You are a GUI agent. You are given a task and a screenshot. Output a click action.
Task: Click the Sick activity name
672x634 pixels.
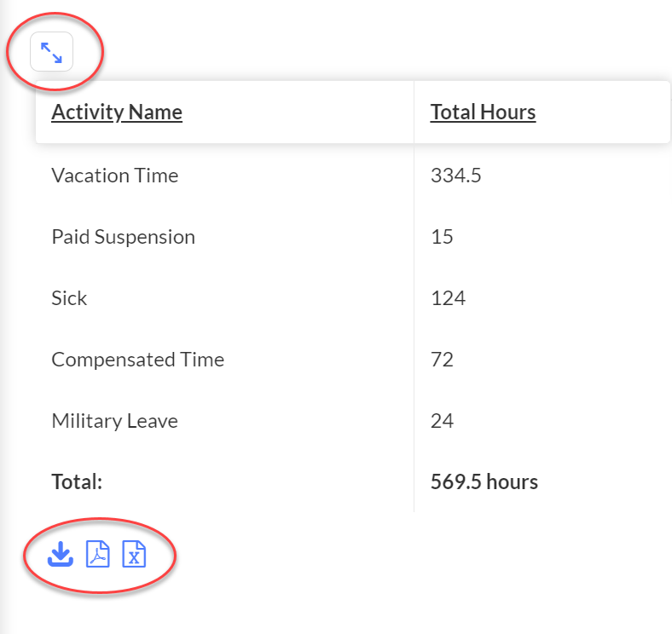(69, 298)
